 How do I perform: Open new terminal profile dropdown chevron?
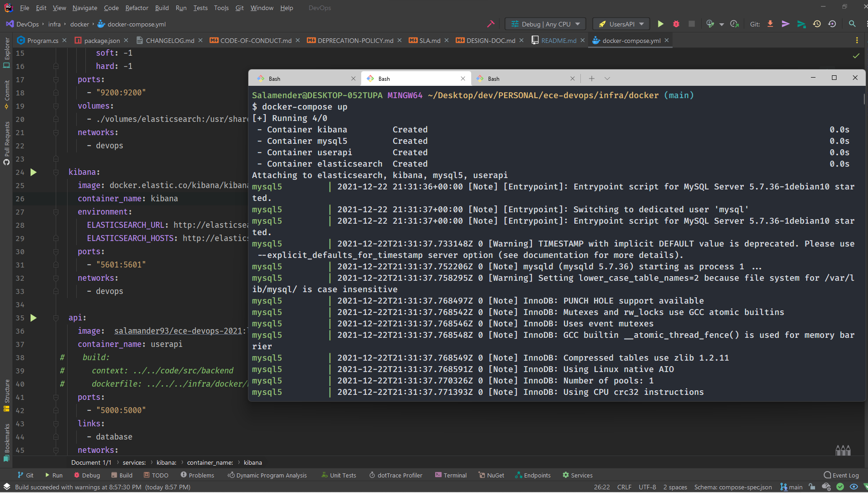[x=607, y=79]
